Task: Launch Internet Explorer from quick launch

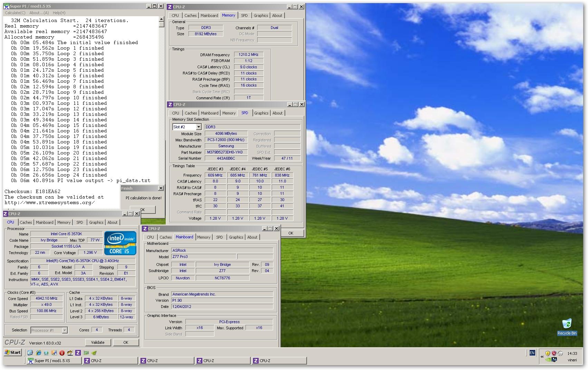Action: click(38, 353)
